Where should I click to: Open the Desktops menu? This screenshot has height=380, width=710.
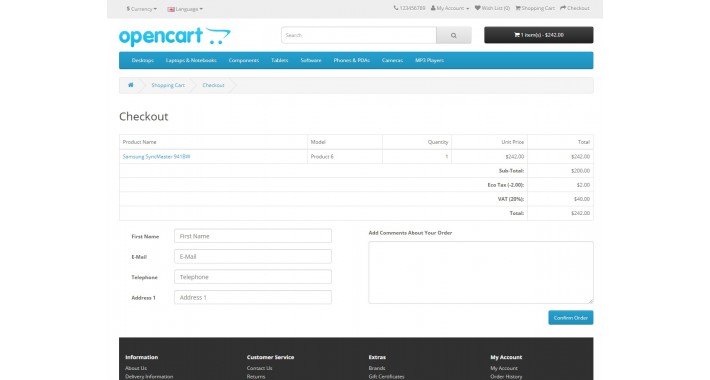[x=143, y=60]
